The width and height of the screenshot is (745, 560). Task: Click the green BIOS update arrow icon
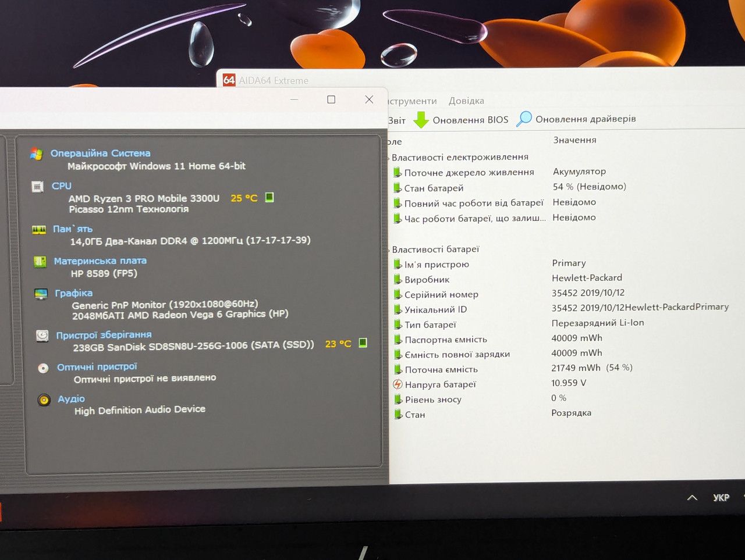(x=421, y=120)
